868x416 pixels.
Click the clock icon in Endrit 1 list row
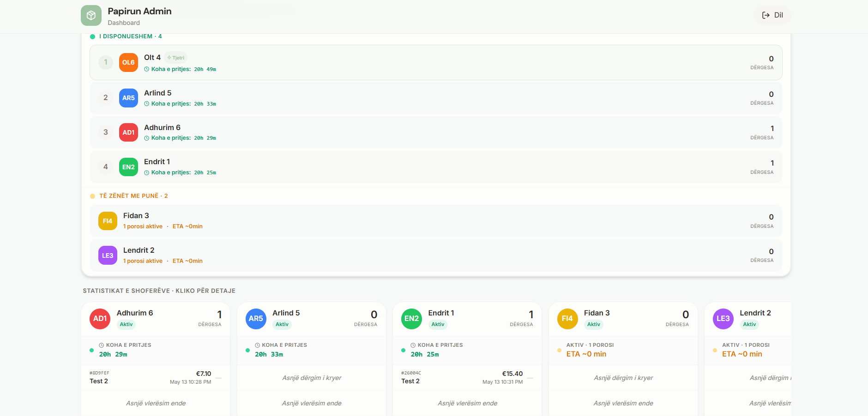point(147,172)
